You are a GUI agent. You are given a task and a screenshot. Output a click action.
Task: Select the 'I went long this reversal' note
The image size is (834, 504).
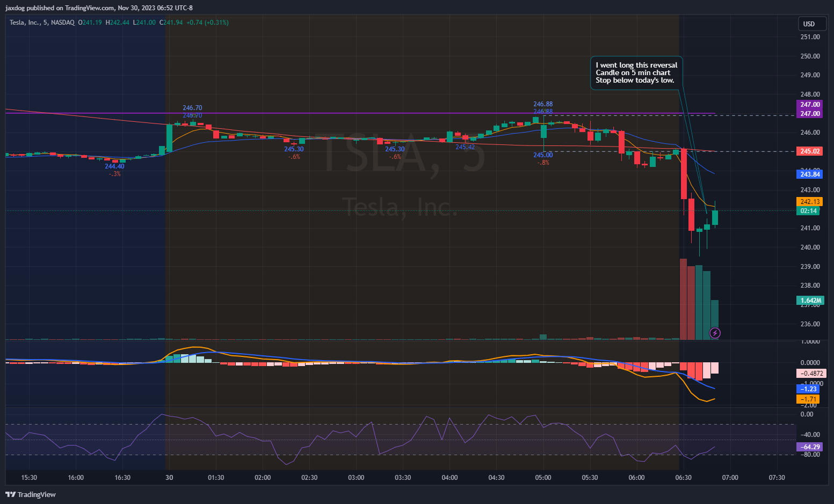[x=636, y=72]
